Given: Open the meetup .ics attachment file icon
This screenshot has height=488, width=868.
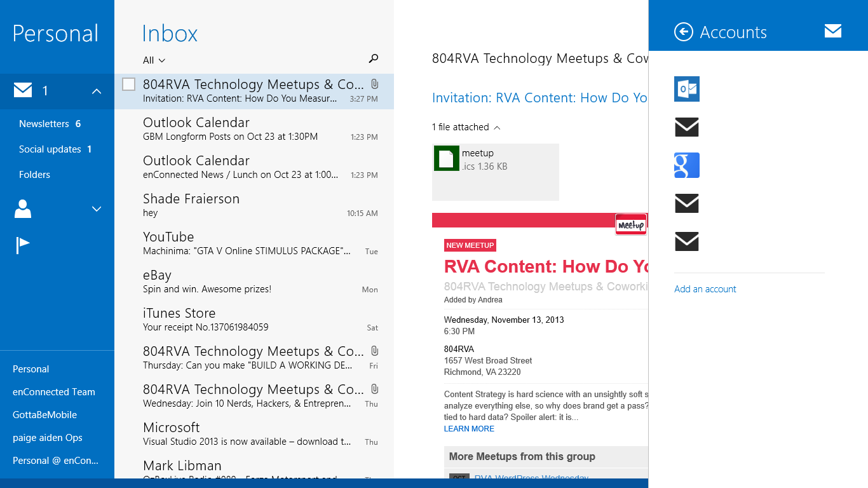Looking at the screenshot, I should pos(447,158).
